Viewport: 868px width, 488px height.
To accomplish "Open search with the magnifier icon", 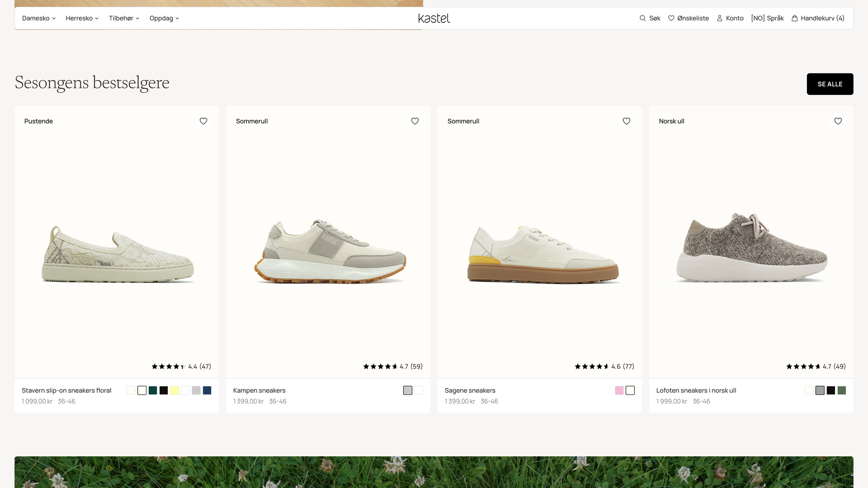I will 650,19.
